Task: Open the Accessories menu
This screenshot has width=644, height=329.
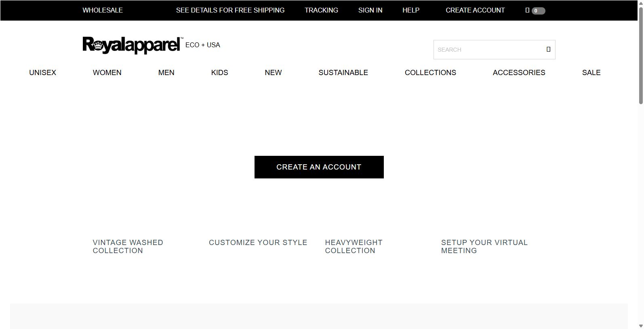Action: tap(519, 73)
